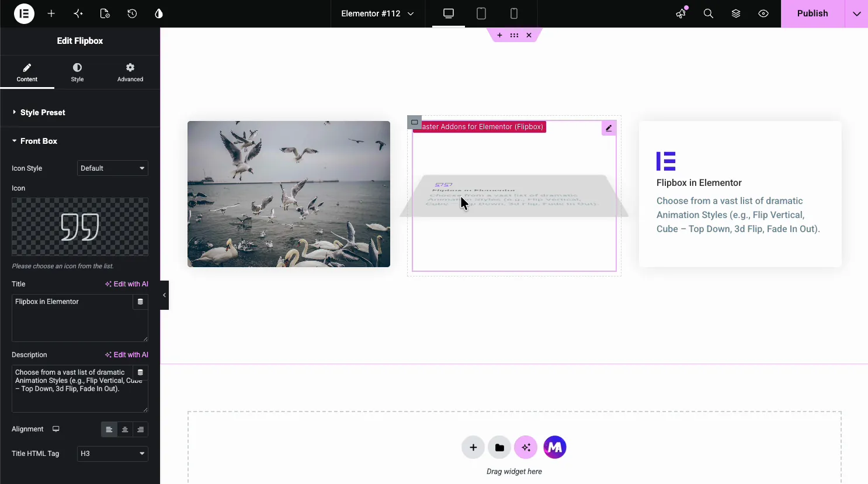
Task: Open the AI build sparkle button
Action: [x=526, y=448]
